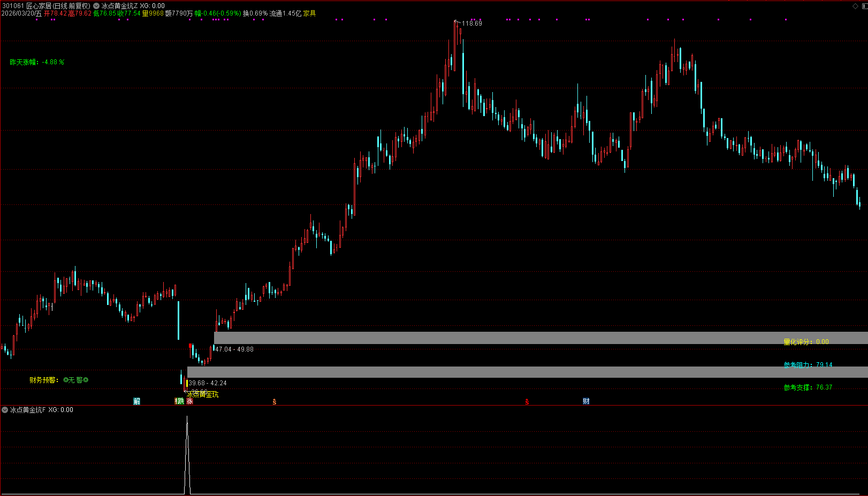Click the turnover amount 额7790万
The image size is (868, 496).
179,13
